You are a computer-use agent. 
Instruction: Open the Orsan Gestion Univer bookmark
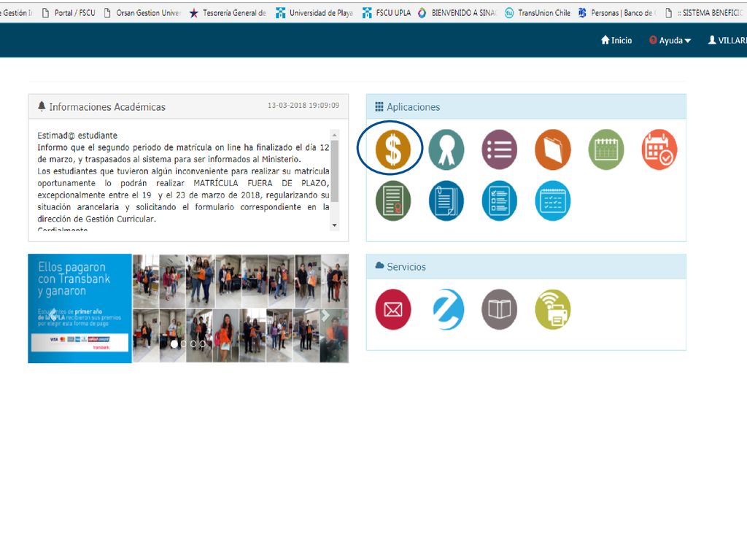pos(142,13)
